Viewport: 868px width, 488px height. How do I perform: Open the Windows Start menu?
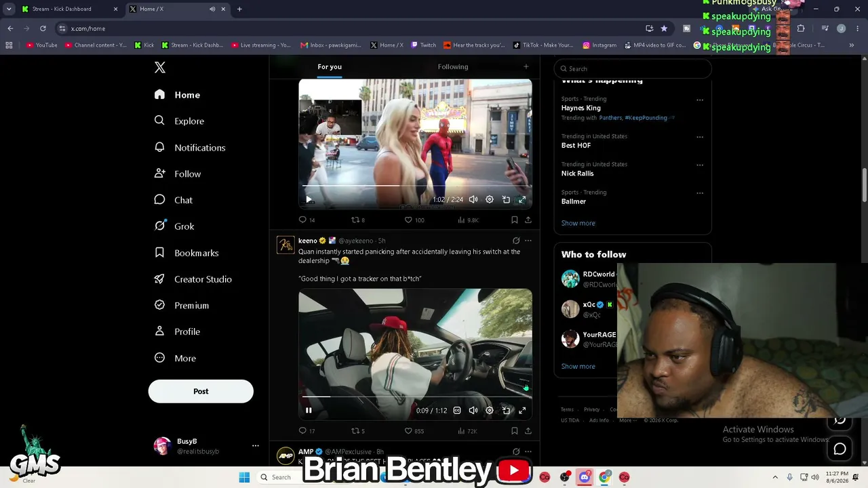click(244, 477)
